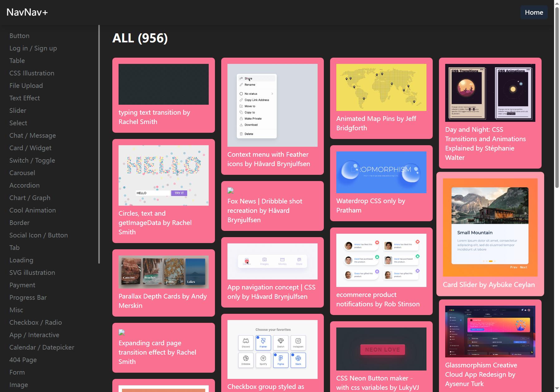Open the Home link in navbar
The height and width of the screenshot is (392, 560).
coord(534,12)
